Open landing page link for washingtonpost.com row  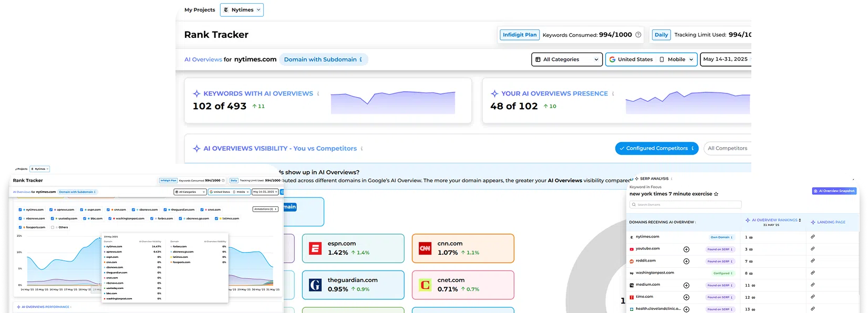click(813, 273)
